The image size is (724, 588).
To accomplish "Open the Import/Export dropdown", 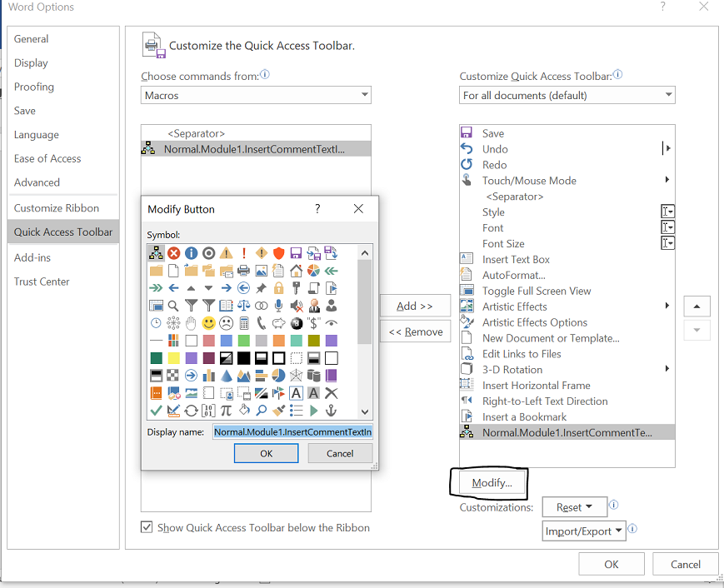I will (x=584, y=531).
